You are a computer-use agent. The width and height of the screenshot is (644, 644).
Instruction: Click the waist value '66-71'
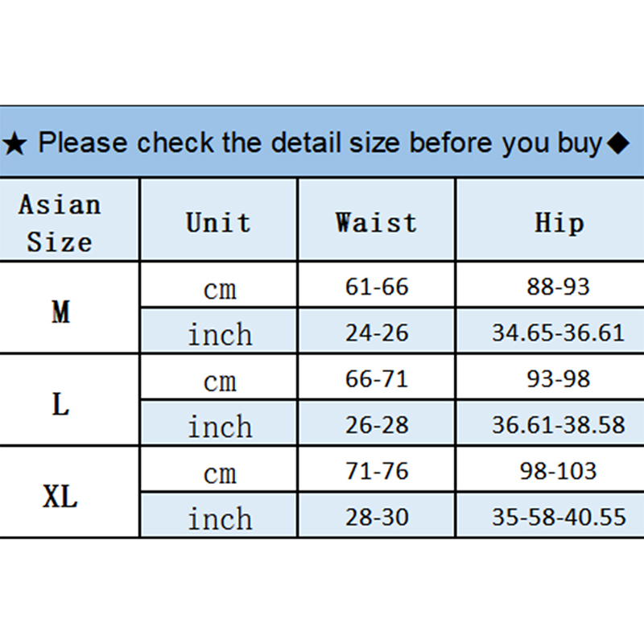pyautogui.click(x=377, y=379)
